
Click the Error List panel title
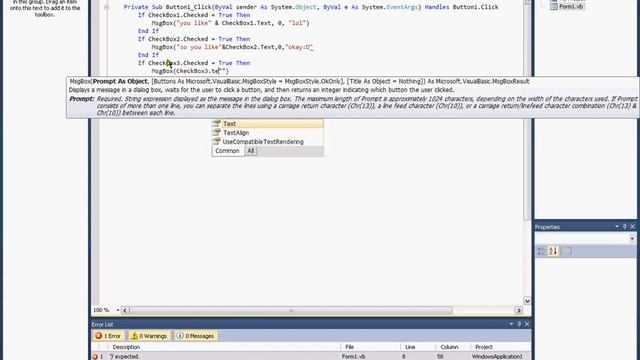(102, 324)
